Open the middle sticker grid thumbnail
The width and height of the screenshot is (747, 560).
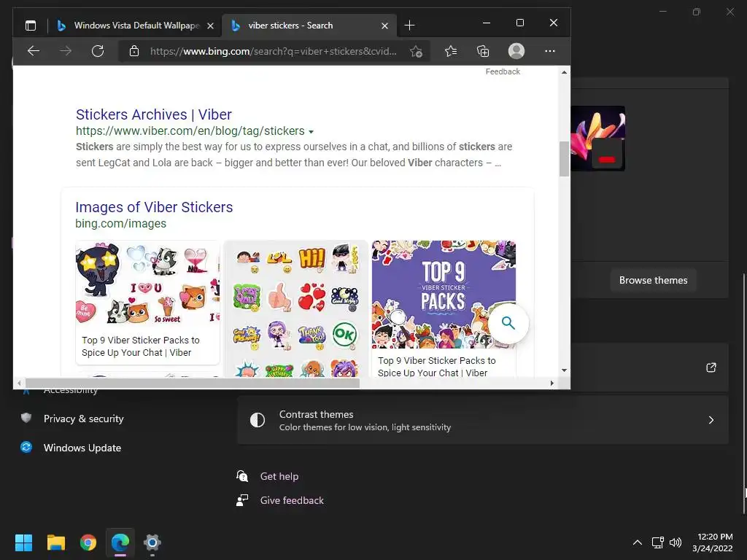[295, 308]
